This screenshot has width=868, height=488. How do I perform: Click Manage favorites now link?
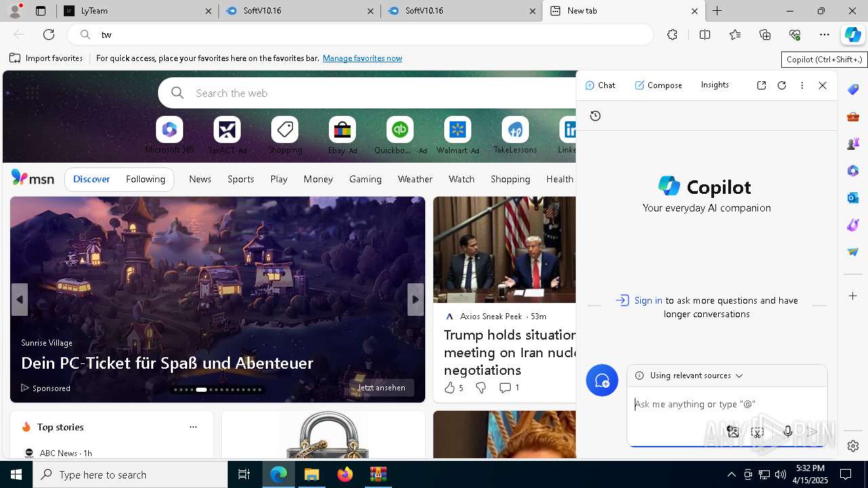[362, 58]
